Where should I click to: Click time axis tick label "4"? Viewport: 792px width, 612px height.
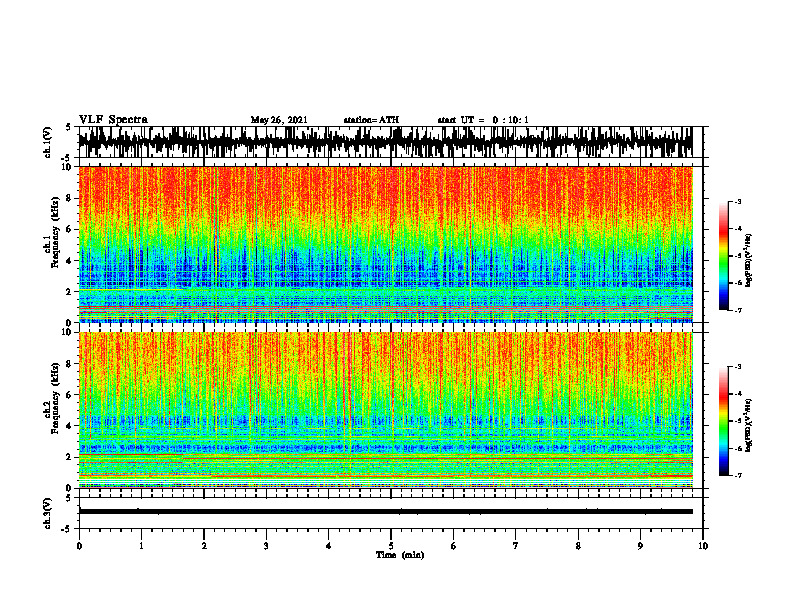(x=328, y=546)
